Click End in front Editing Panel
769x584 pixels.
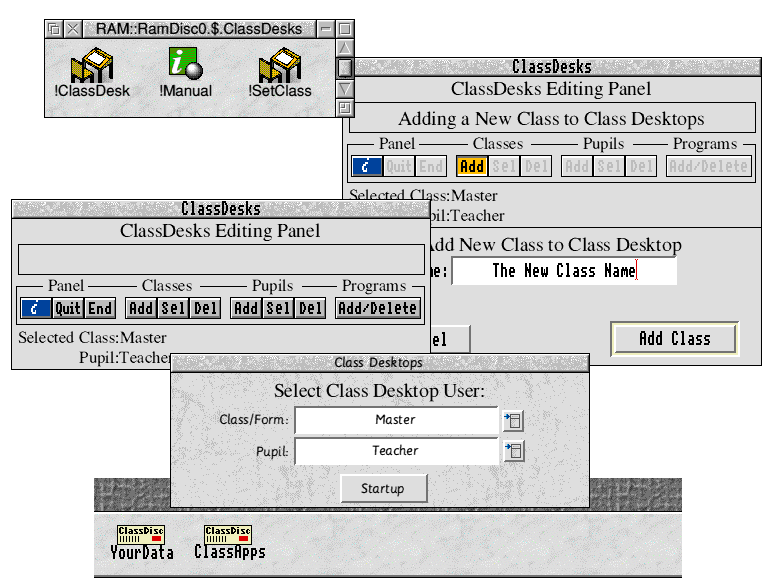point(100,308)
